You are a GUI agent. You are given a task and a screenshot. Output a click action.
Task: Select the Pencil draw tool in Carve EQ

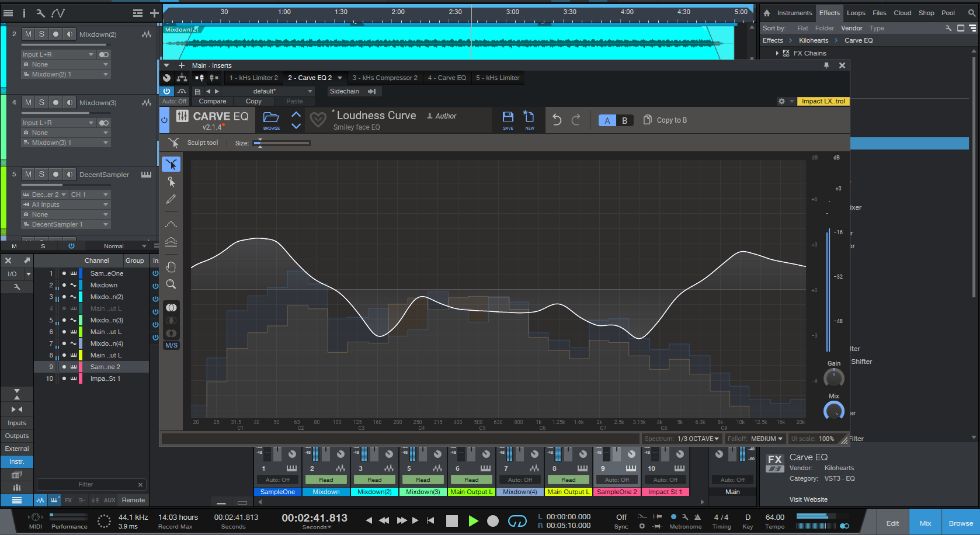[x=171, y=199]
